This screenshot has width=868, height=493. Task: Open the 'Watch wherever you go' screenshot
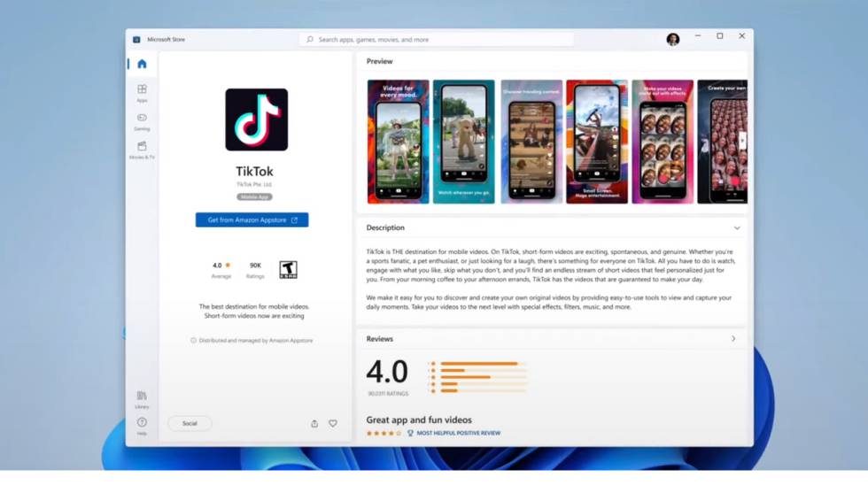coord(464,142)
